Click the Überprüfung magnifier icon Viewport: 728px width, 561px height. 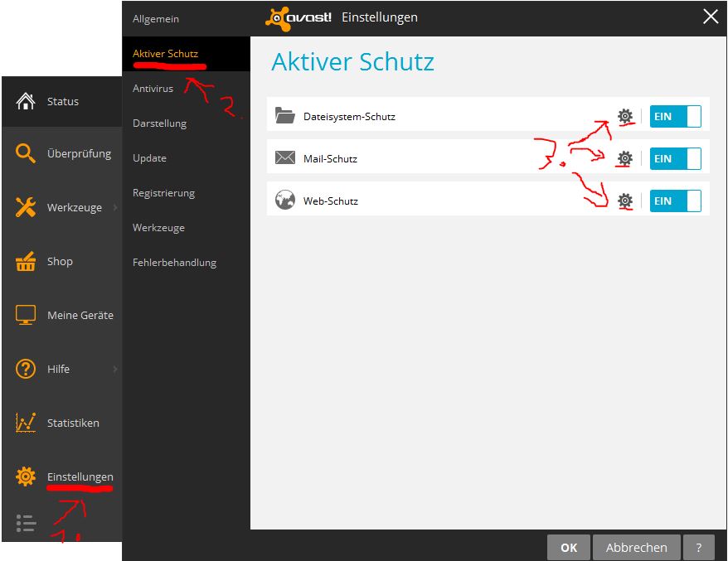tap(26, 153)
